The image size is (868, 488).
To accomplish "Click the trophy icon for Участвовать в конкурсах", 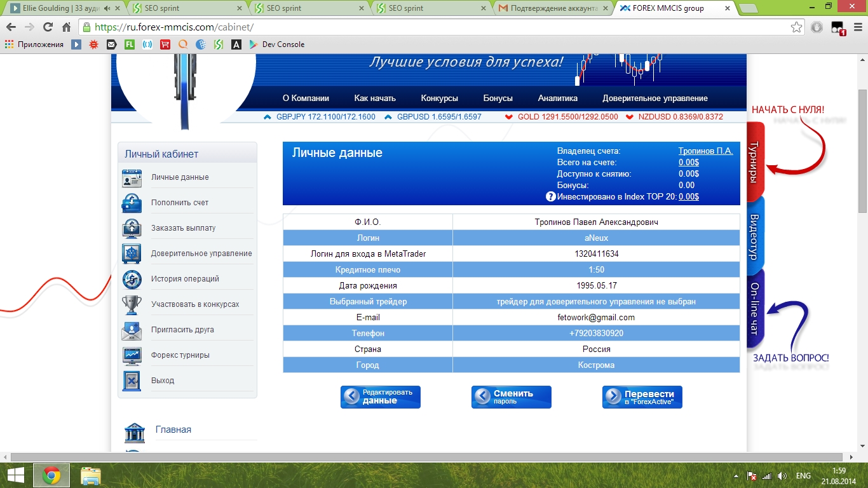I will pos(132,304).
